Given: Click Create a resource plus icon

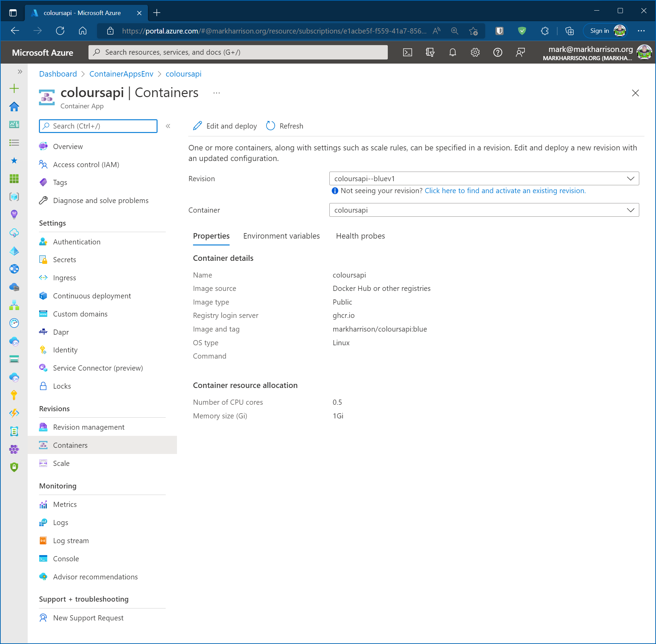Looking at the screenshot, I should 14,89.
